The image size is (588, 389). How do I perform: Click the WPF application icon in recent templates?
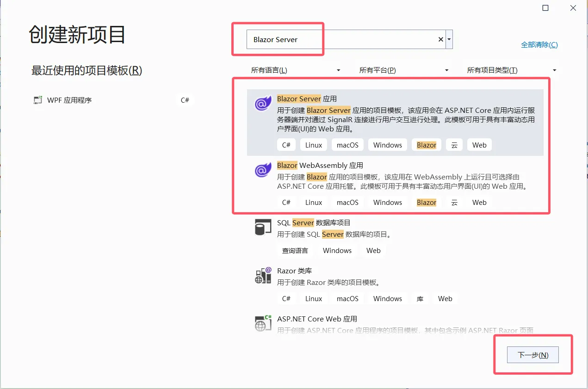(x=38, y=100)
